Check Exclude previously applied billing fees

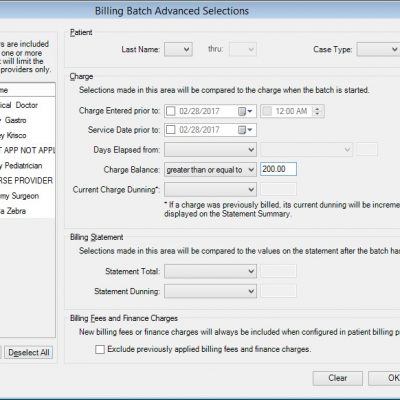(x=100, y=349)
